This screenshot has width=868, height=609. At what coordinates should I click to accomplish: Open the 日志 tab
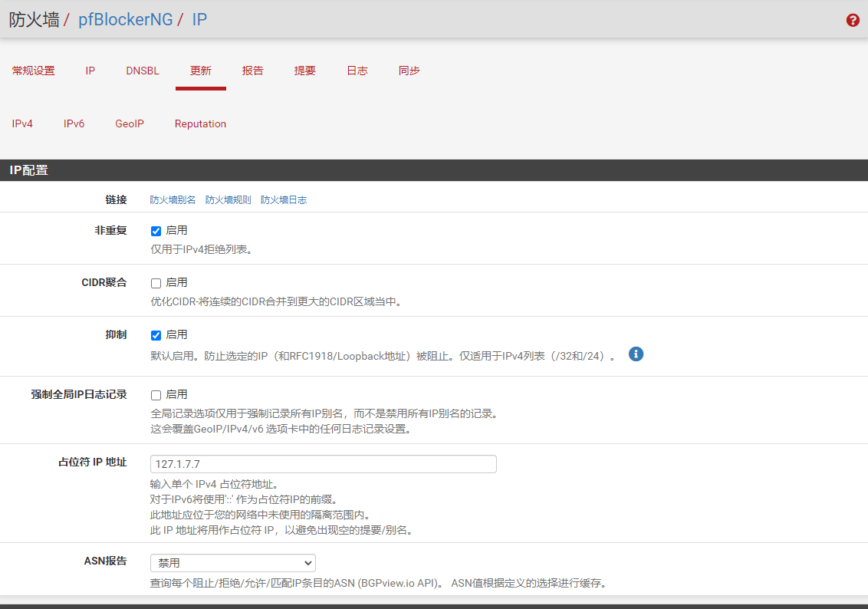click(x=357, y=71)
